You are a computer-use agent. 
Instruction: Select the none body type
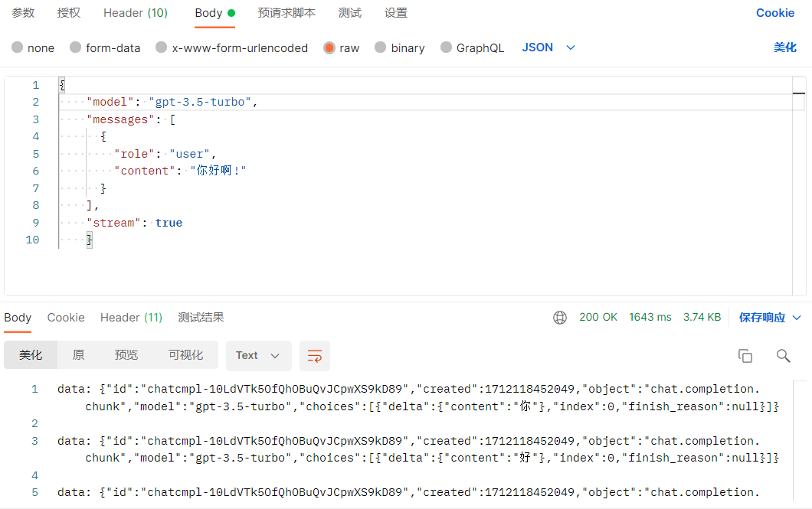tap(33, 47)
